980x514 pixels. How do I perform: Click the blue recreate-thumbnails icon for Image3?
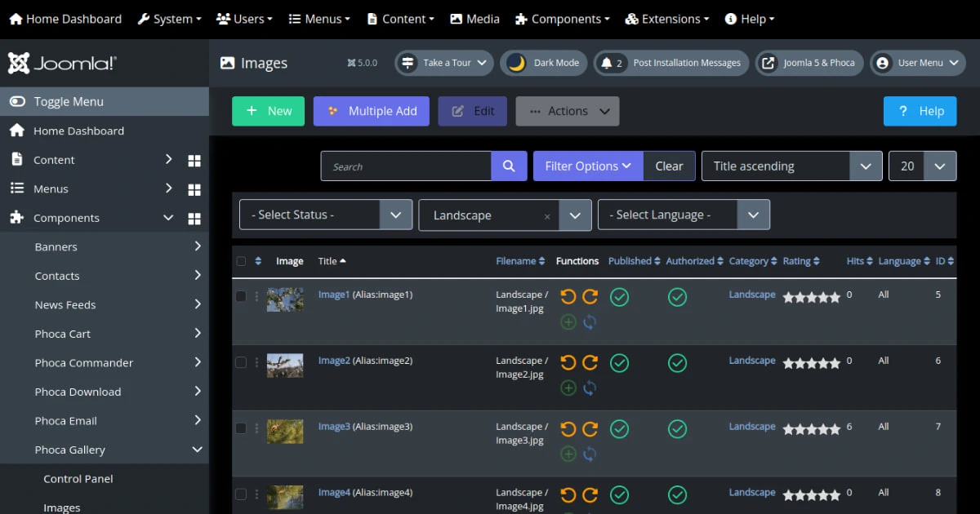click(590, 454)
